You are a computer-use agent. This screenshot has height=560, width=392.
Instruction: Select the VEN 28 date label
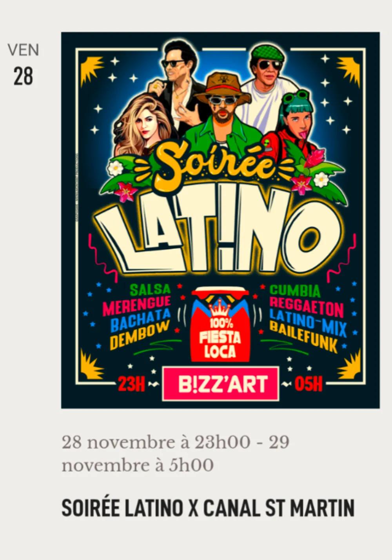coord(23,64)
